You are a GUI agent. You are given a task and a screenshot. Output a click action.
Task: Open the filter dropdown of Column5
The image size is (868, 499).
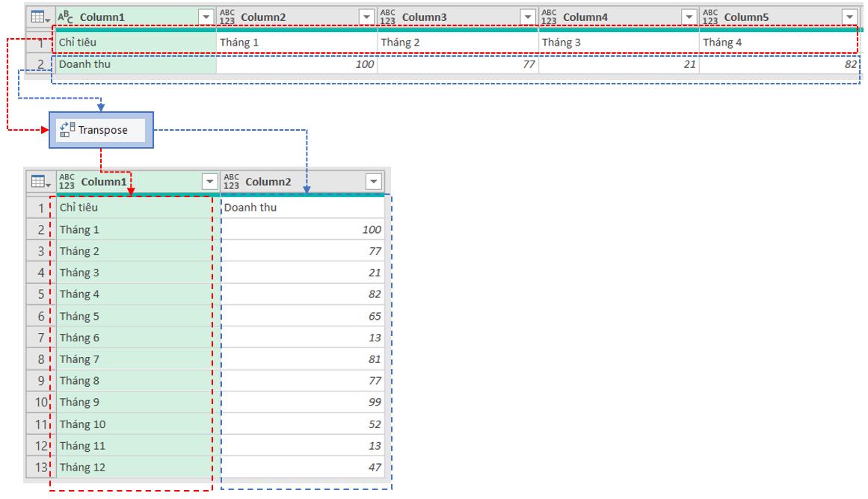[849, 17]
